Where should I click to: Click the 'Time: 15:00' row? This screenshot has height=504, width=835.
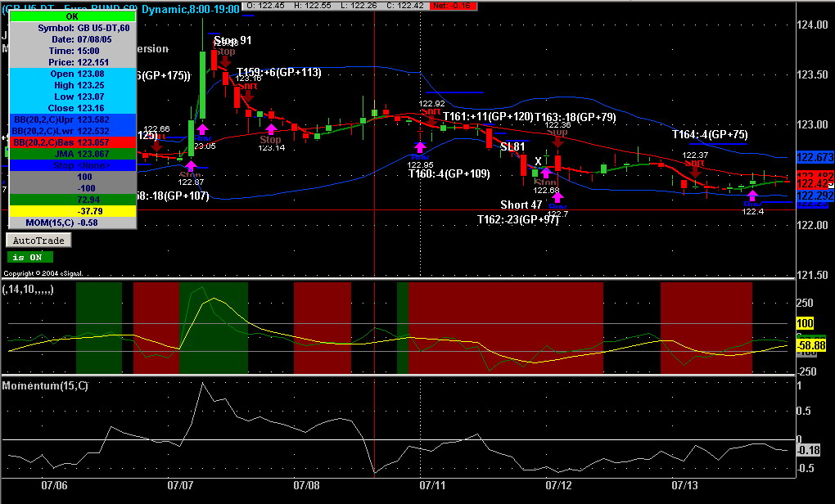click(73, 51)
